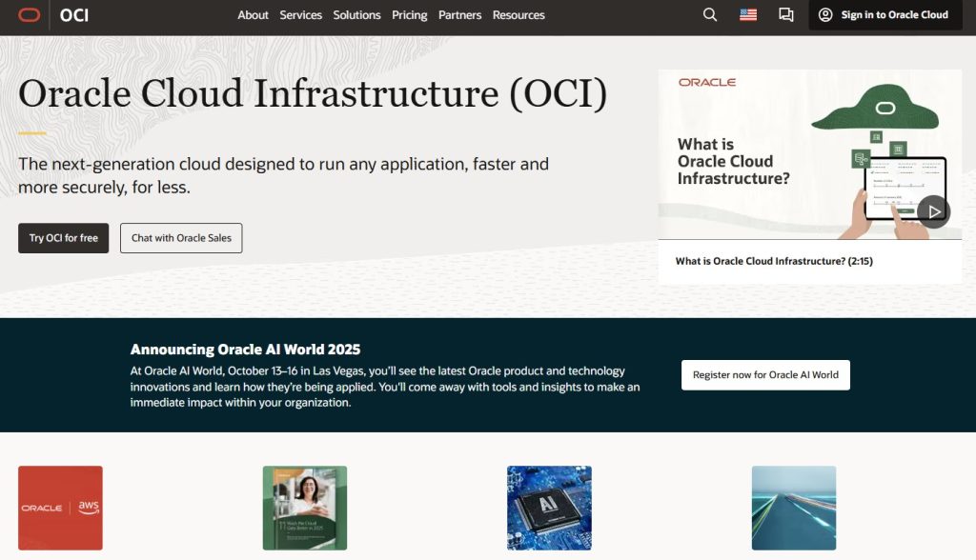Image resolution: width=976 pixels, height=560 pixels.
Task: Open the Pricing menu
Action: coord(410,15)
